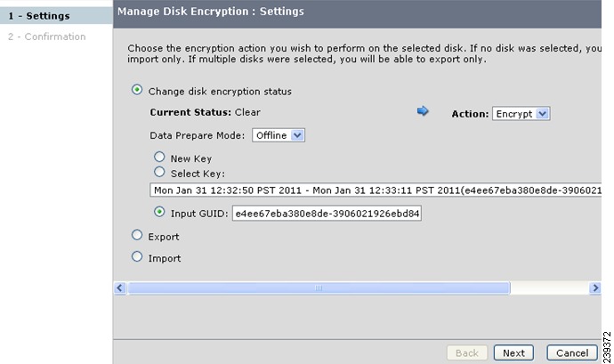
Task: Open the Select Key date range list
Action: 376,190
